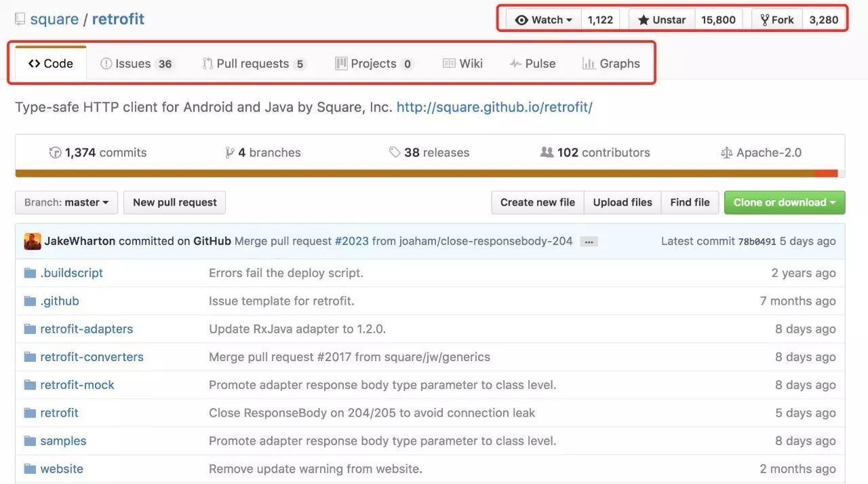The height and width of the screenshot is (484, 868).
Task: Open the .buildscript folder
Action: click(72, 273)
